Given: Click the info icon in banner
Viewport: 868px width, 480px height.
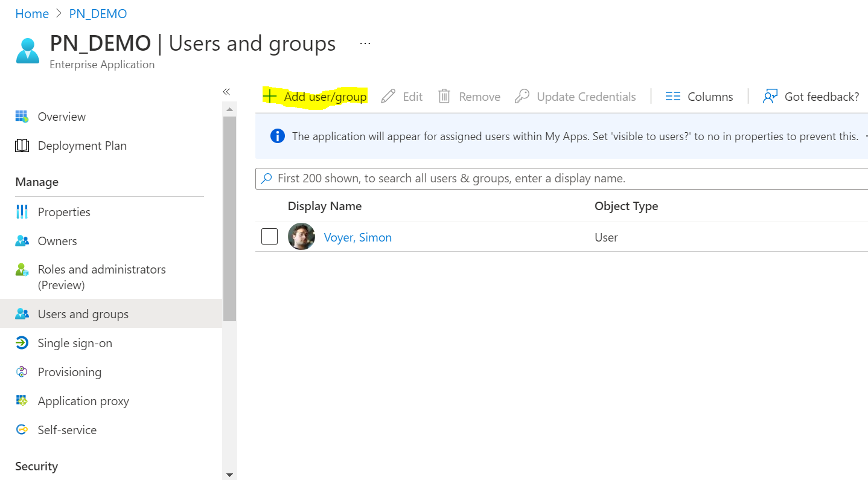Looking at the screenshot, I should (278, 136).
